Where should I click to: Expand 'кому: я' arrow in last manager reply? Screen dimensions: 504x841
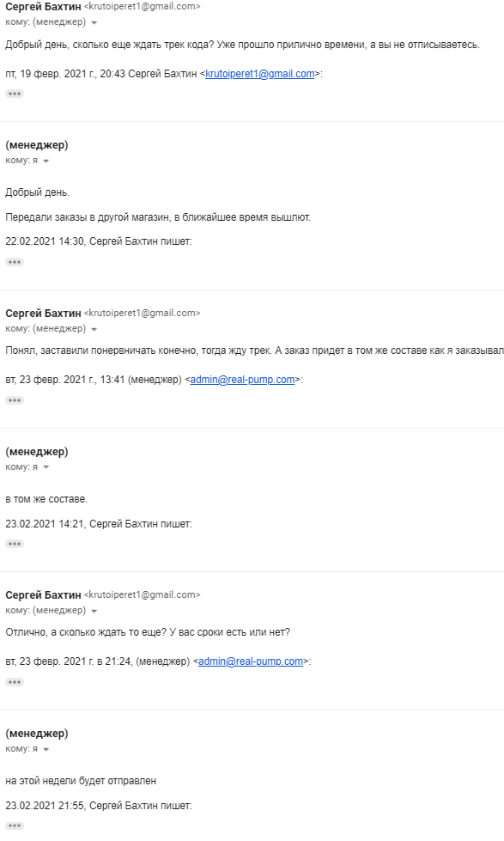(46, 749)
